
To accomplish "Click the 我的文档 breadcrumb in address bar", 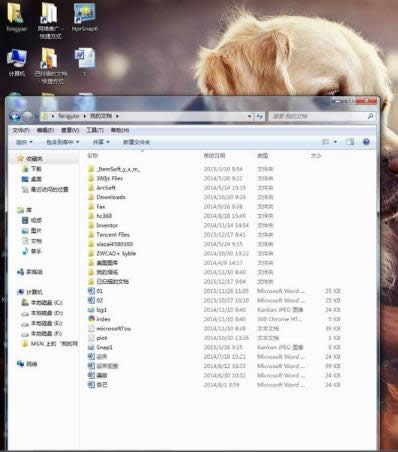I will (x=101, y=116).
